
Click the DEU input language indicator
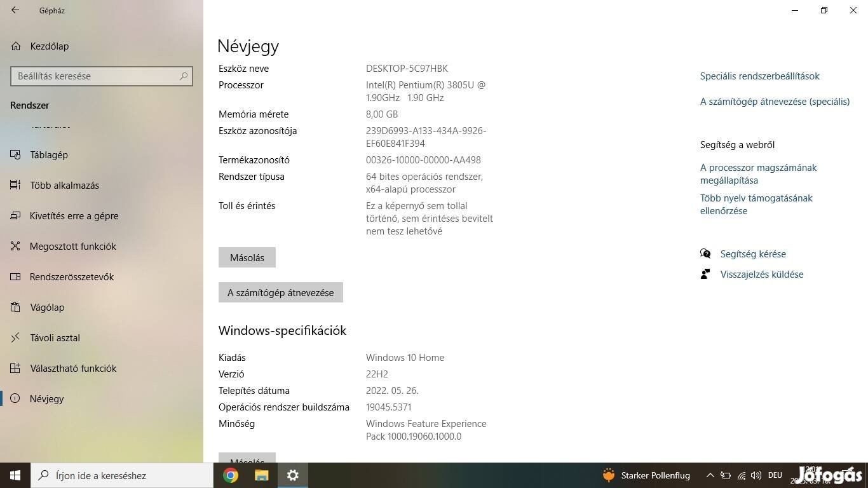[775, 475]
